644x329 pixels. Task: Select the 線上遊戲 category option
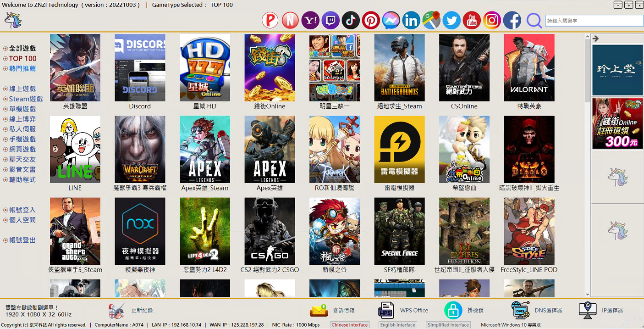click(x=19, y=89)
